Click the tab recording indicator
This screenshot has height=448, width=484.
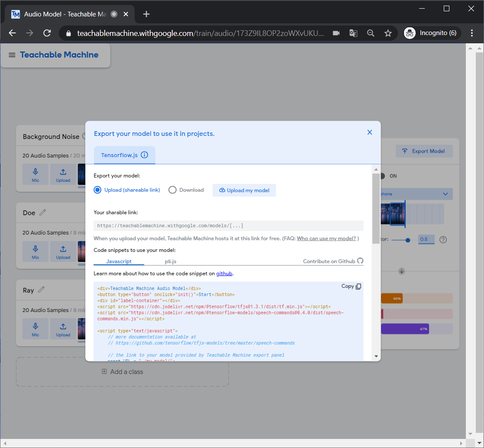click(x=114, y=14)
